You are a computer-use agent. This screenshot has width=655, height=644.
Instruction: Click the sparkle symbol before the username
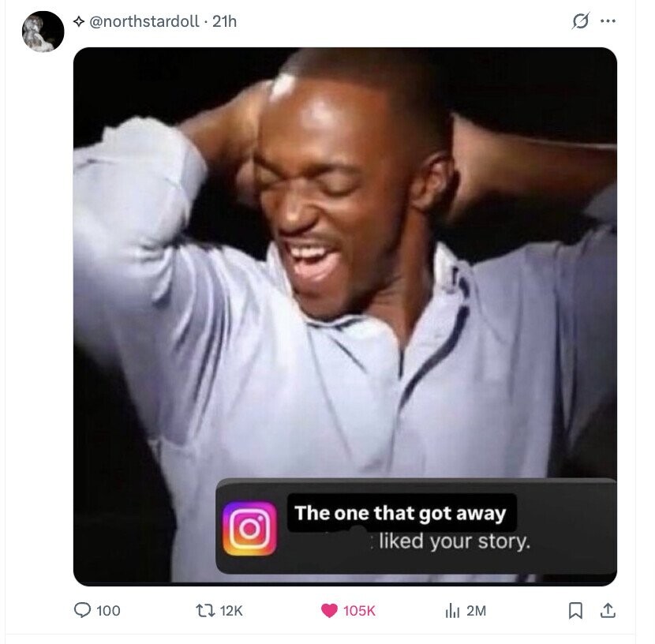78,21
